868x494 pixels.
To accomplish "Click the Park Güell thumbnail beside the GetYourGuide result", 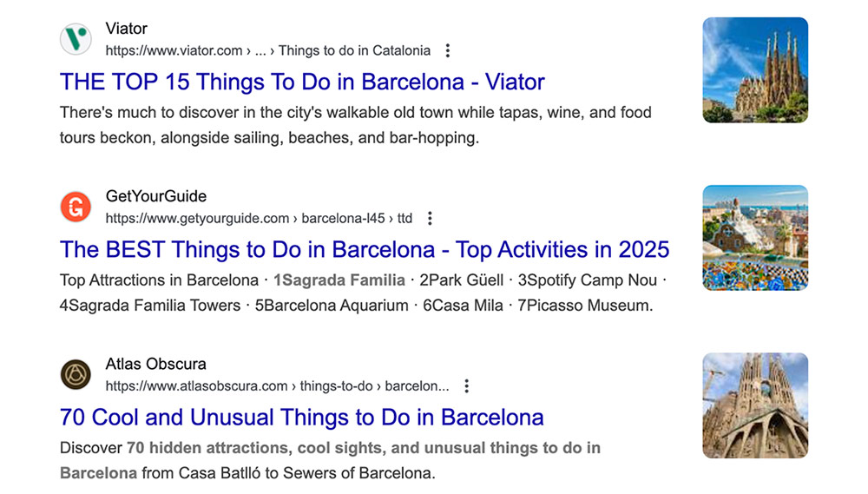I will pos(755,238).
